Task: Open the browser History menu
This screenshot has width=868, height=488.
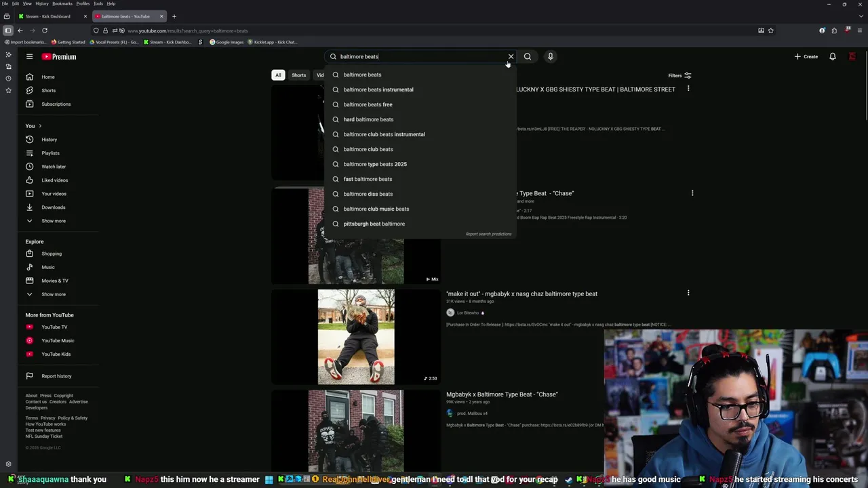Action: pyautogui.click(x=41, y=3)
